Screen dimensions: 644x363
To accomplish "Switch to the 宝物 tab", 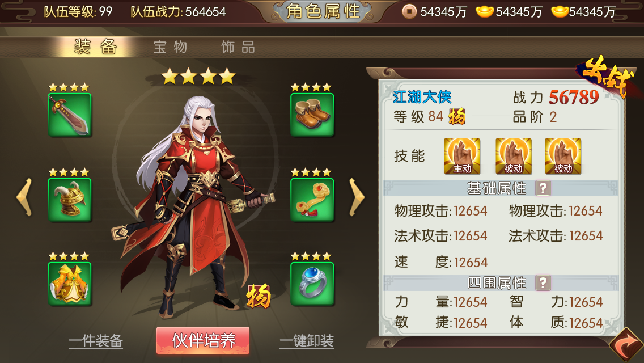I will coord(171,47).
